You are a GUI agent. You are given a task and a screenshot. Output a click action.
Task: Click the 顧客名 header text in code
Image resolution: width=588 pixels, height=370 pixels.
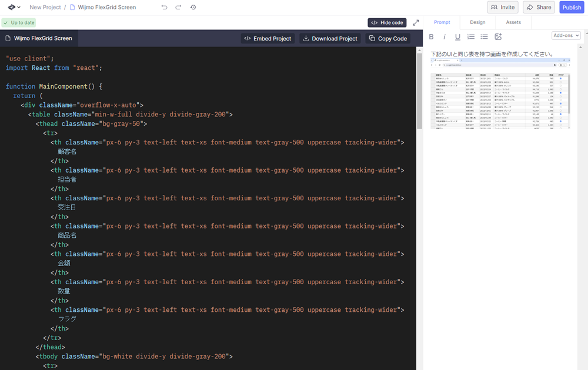pyautogui.click(x=67, y=152)
